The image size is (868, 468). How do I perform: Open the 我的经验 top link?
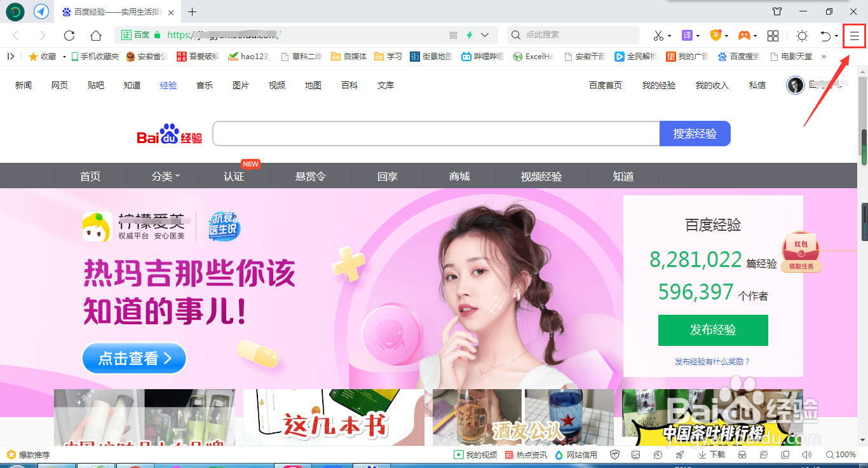tap(659, 85)
